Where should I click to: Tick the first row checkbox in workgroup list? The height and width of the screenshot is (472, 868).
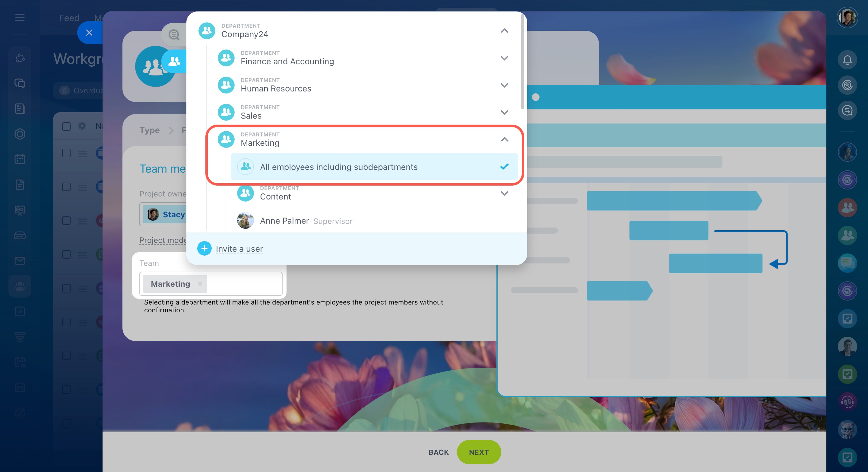pos(66,153)
